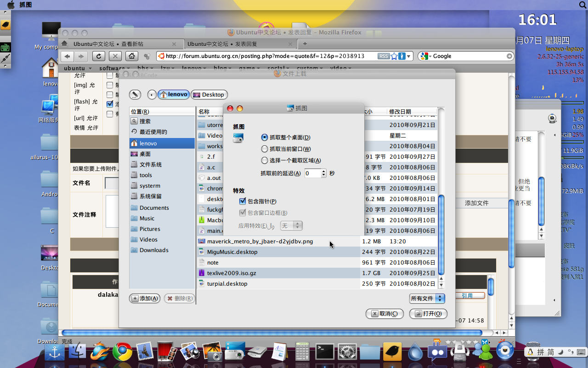Click lenovo path button in file dialog
The height and width of the screenshot is (368, 588).
pyautogui.click(x=174, y=94)
